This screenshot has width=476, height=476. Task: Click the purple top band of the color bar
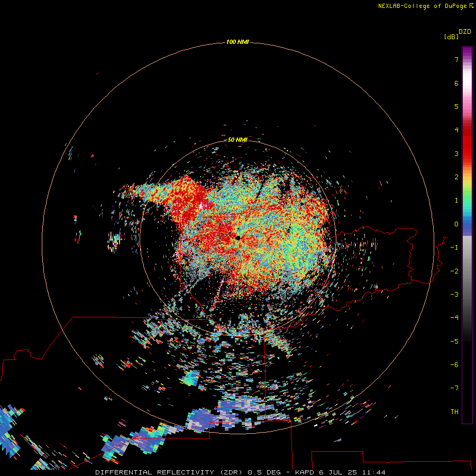click(x=467, y=52)
